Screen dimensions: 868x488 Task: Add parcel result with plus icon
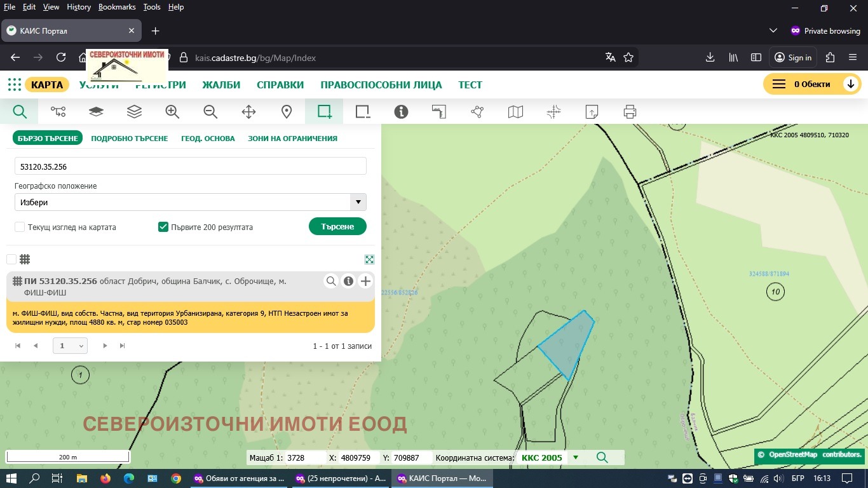pos(365,281)
